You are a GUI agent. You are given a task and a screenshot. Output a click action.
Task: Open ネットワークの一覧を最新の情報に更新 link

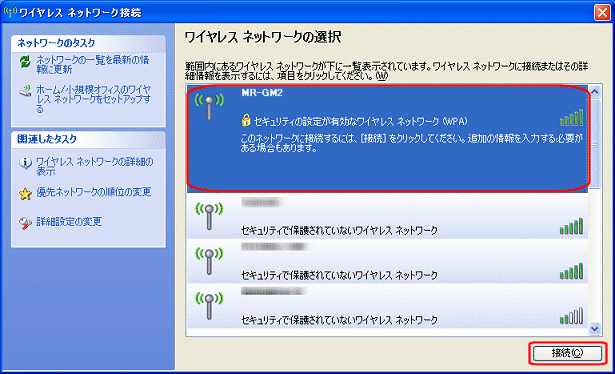93,65
